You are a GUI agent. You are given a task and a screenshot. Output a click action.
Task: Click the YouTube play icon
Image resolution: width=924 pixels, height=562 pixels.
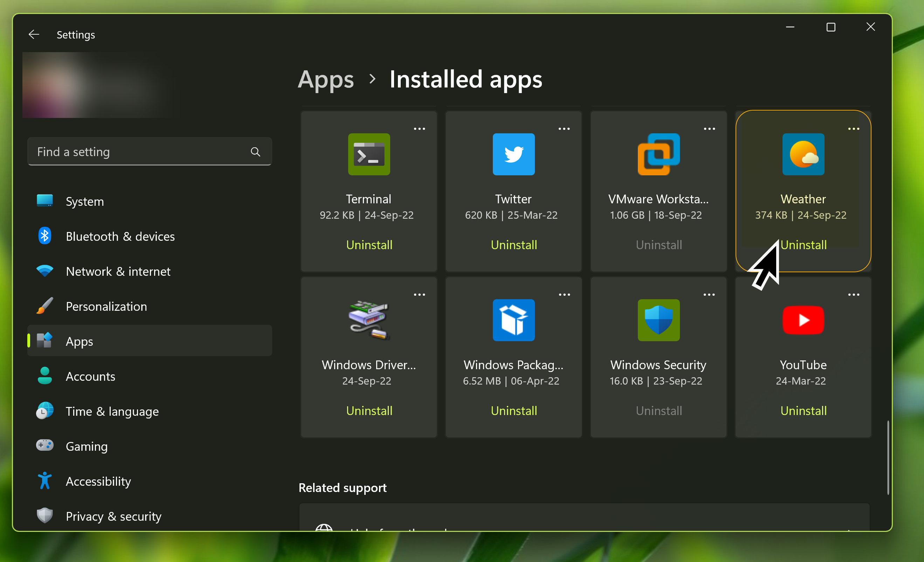[x=803, y=320]
